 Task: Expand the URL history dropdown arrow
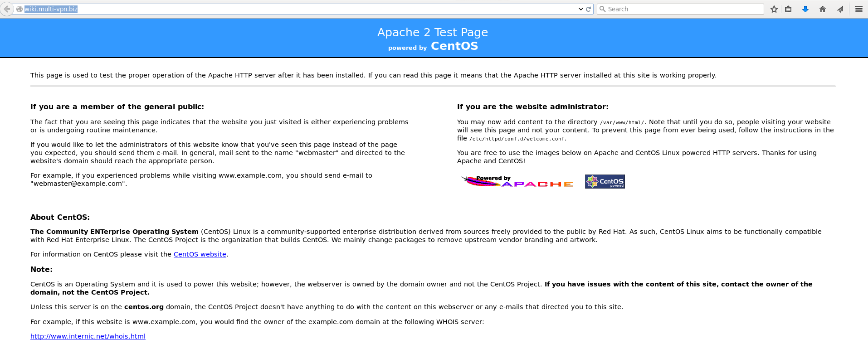coord(581,9)
